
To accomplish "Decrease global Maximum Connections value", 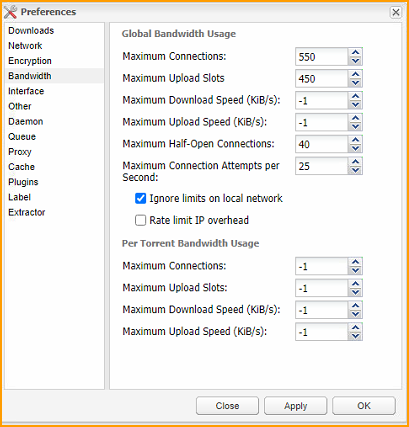I will pos(355,61).
